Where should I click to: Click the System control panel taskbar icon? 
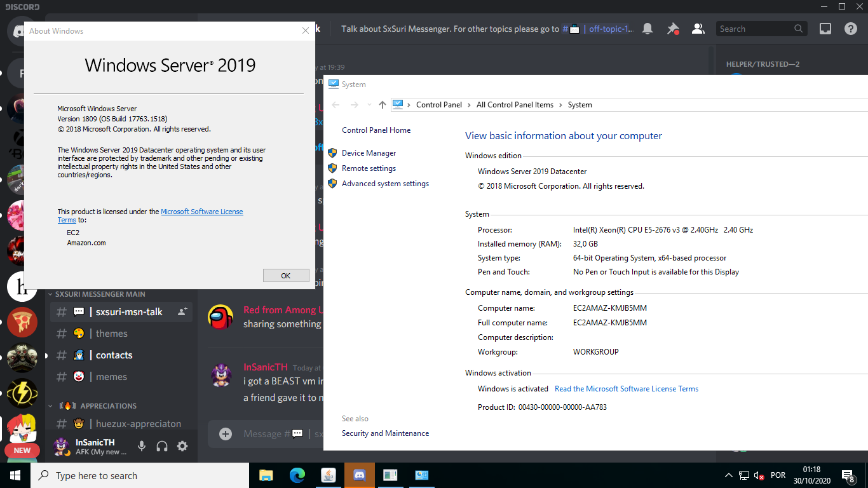[421, 475]
